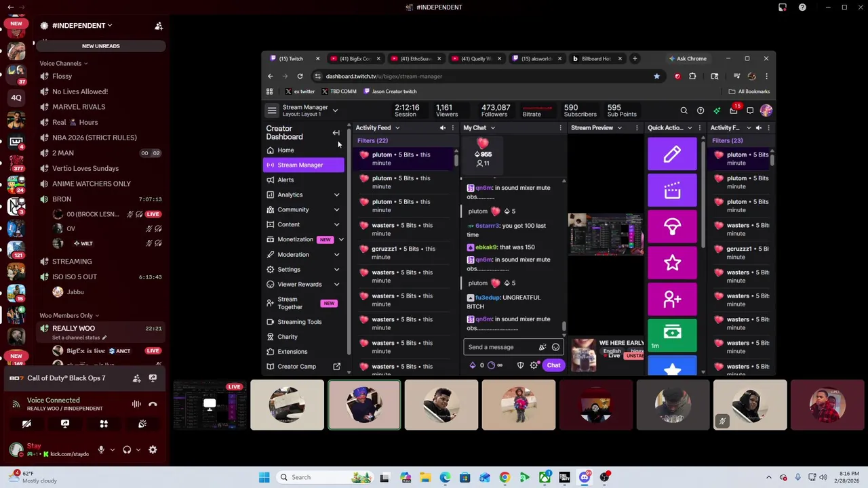Click Discord share screen button in voice panel
The width and height of the screenshot is (868, 488).
click(x=65, y=424)
